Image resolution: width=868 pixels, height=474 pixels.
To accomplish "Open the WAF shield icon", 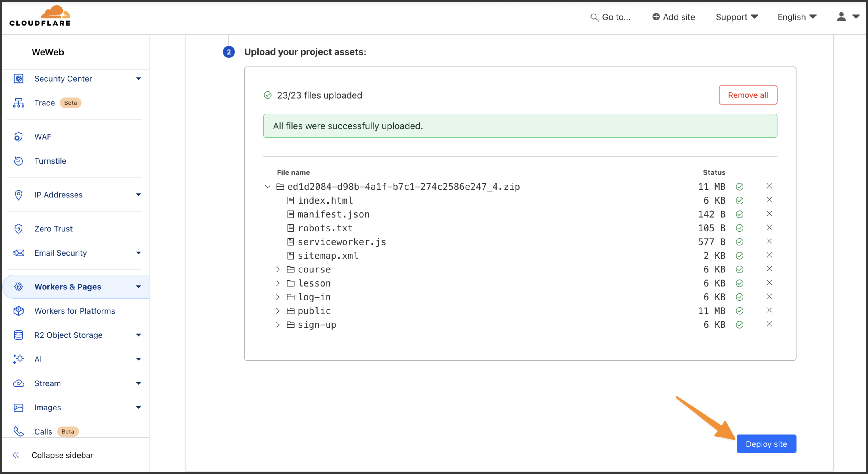I will (x=18, y=137).
